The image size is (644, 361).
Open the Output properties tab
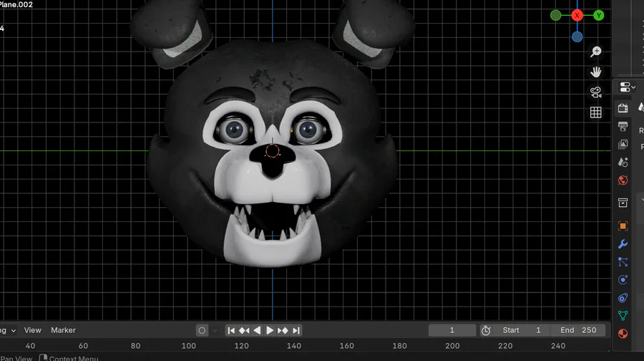tap(623, 126)
